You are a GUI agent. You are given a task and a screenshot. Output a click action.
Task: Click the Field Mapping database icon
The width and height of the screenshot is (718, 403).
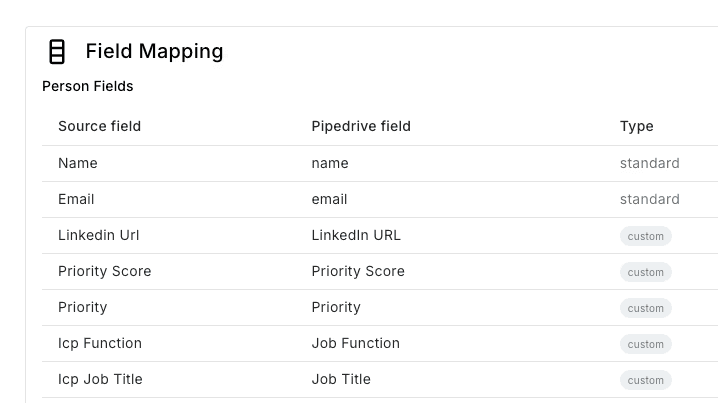pos(57,51)
